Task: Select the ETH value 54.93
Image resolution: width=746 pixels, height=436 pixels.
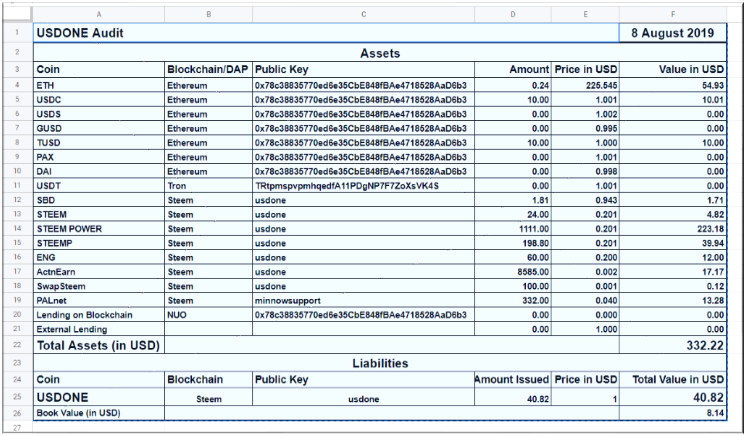Action: click(673, 85)
